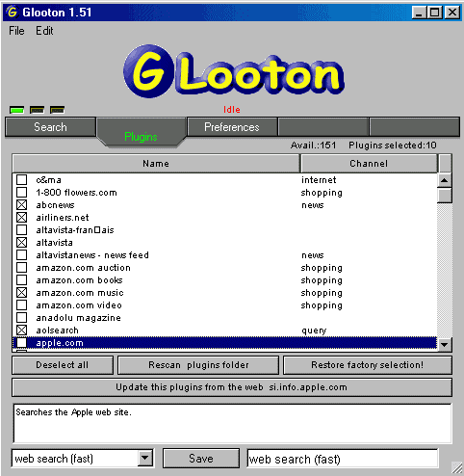Click the scroll down arrow in plugin list
464x476 pixels.
click(445, 345)
